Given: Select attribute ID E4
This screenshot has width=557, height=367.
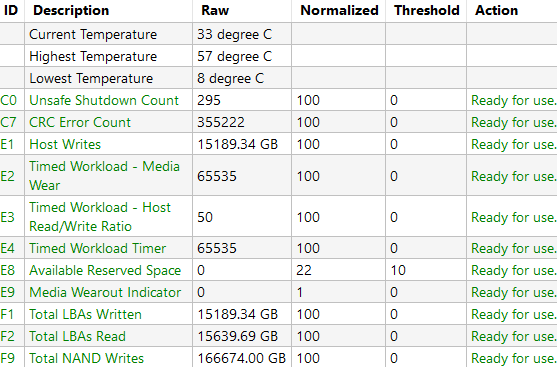Looking at the screenshot, I should pyautogui.click(x=7, y=248).
